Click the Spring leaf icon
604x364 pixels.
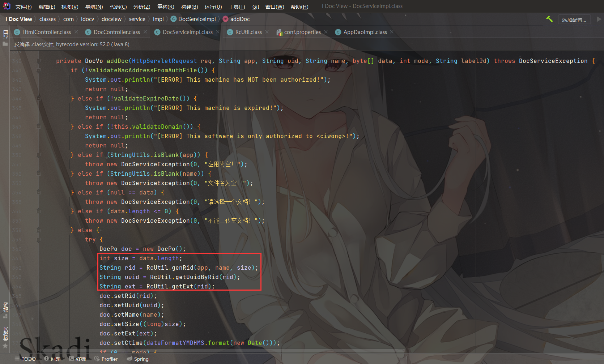(x=129, y=359)
